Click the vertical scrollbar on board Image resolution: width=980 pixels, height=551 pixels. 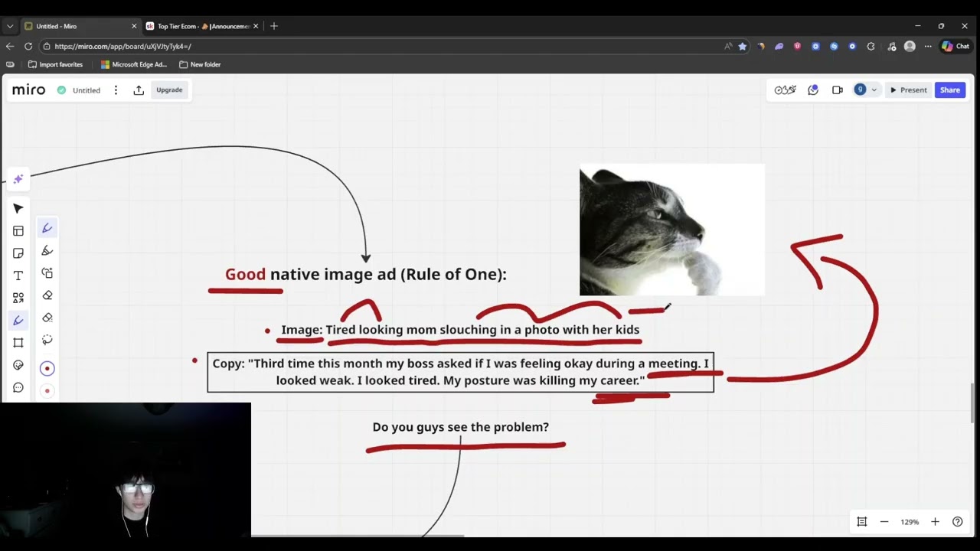972,403
